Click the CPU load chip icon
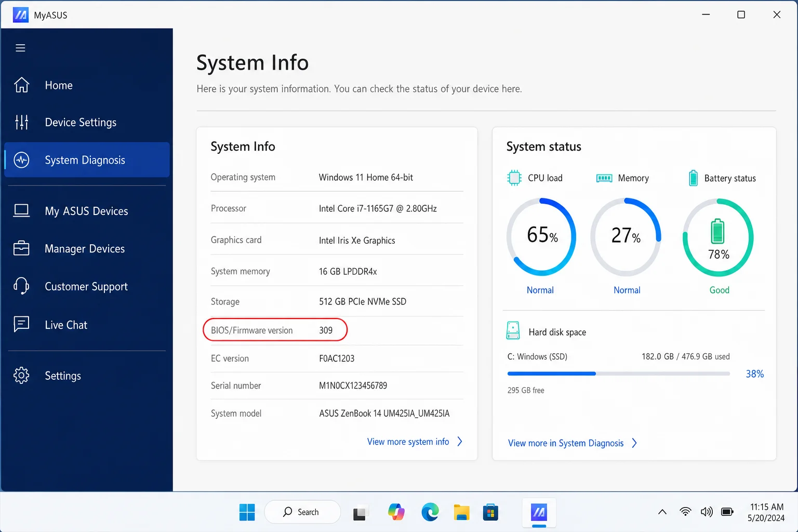 [514, 178]
